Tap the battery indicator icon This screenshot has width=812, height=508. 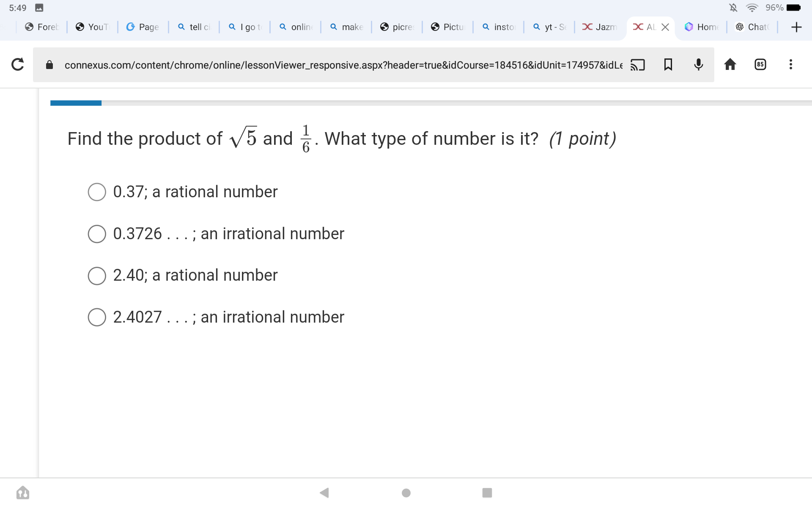[793, 8]
